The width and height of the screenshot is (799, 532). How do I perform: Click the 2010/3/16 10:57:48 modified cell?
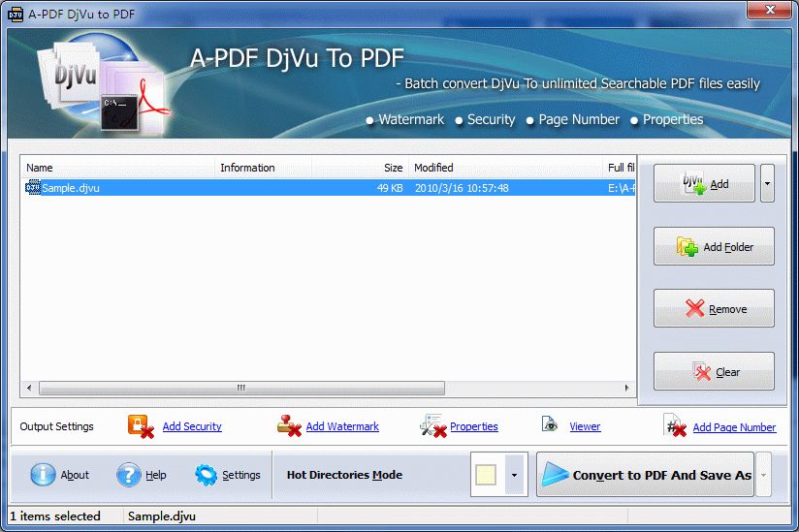point(462,188)
